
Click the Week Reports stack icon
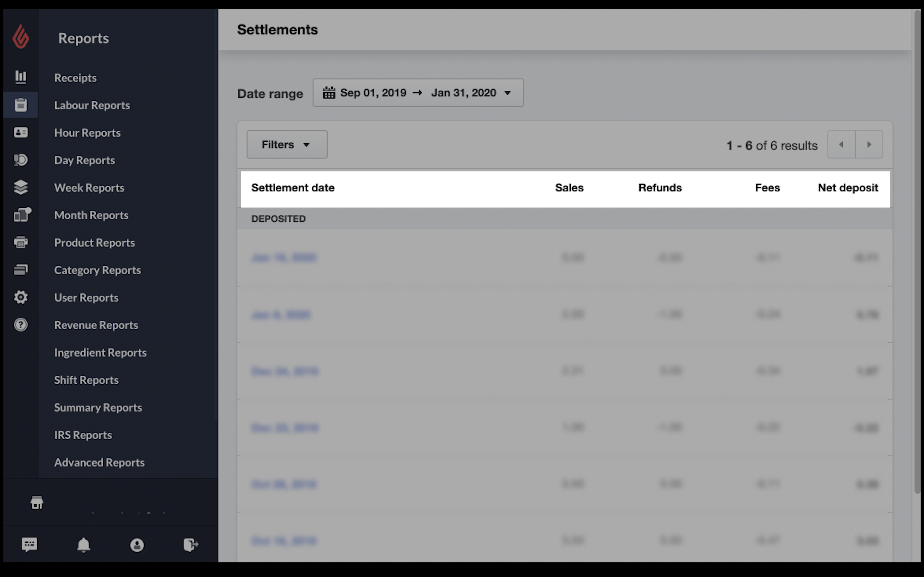[x=20, y=187]
